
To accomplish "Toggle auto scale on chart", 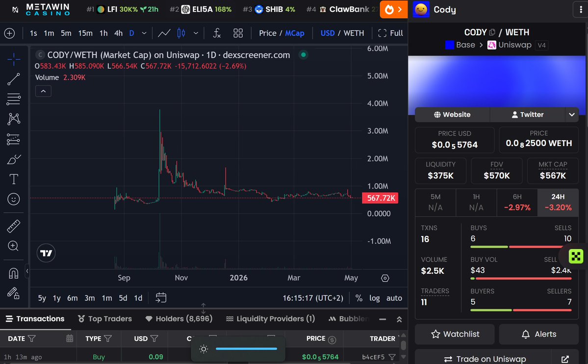I will pos(394,298).
